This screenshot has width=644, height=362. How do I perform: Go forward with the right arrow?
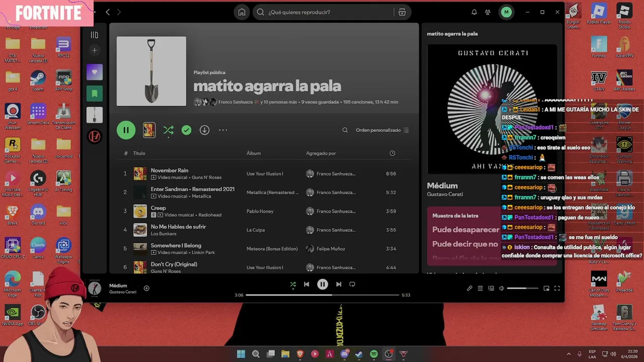[119, 12]
